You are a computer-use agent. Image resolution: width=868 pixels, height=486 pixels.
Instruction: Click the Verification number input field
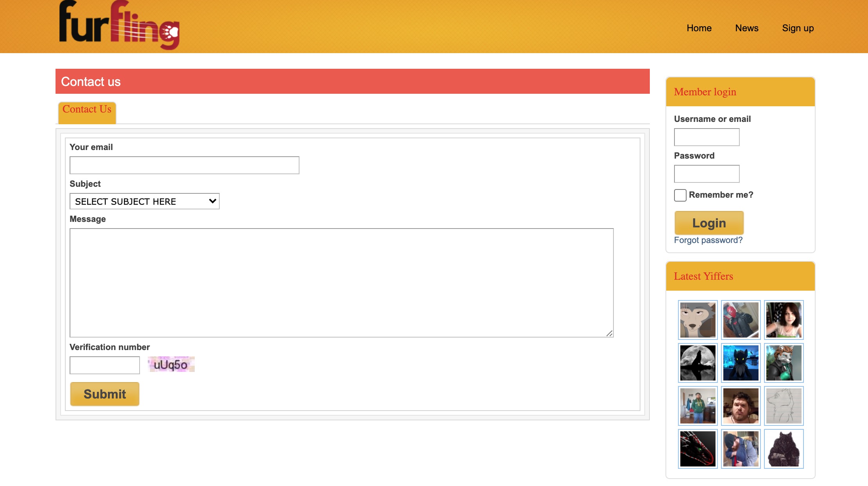[105, 365]
